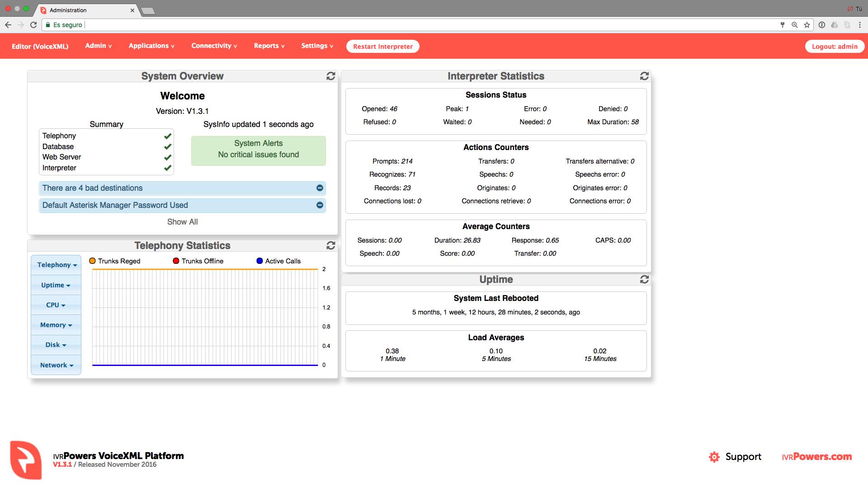
Task: Click the Show All link
Action: click(x=182, y=222)
